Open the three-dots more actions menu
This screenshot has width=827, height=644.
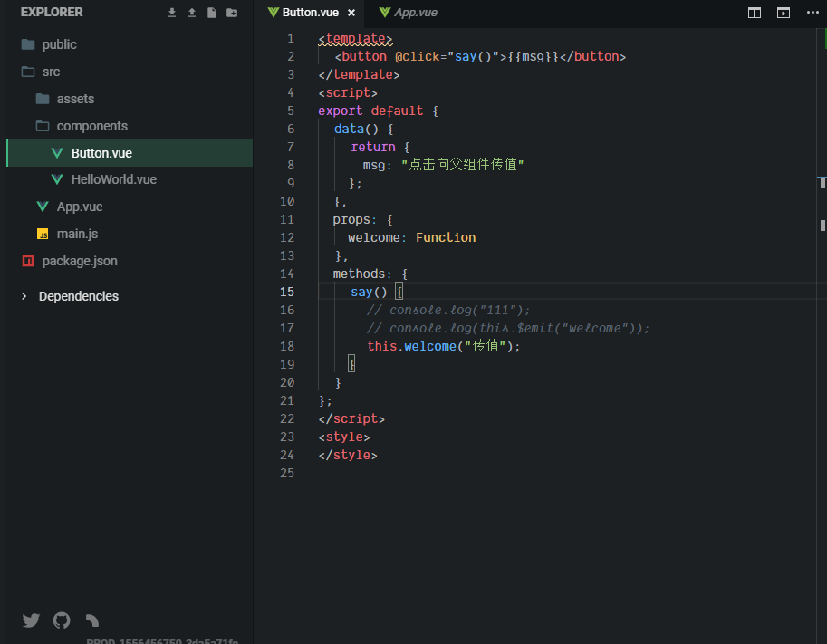pyautogui.click(x=812, y=13)
